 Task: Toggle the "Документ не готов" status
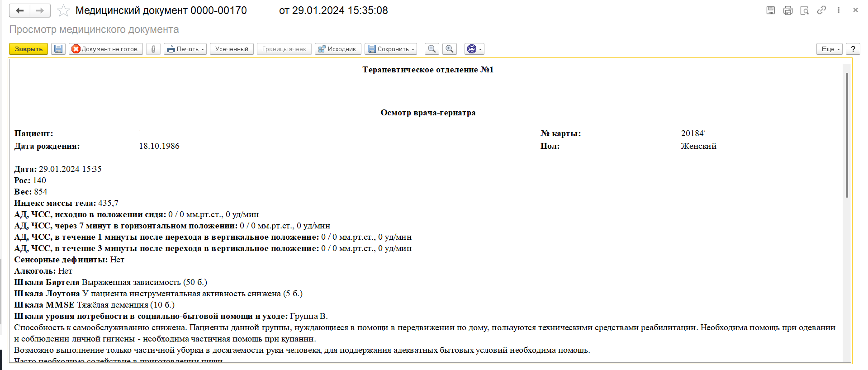coord(105,49)
